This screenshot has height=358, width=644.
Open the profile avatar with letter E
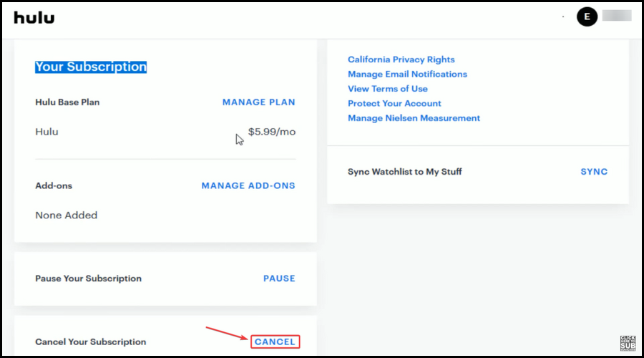coord(587,16)
